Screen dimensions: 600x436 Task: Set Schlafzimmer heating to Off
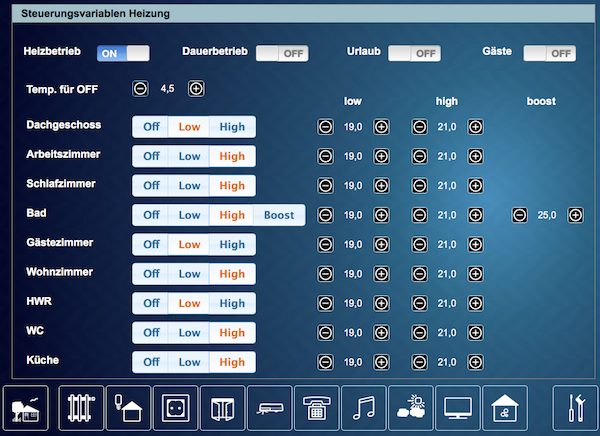150,186
